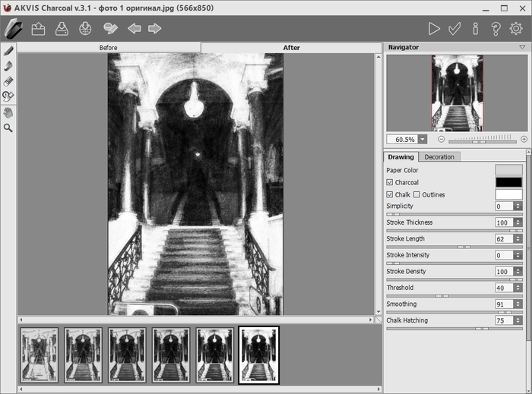Viewport: 532px width, 394px height.
Task: Select the first timeline shot thumbnail
Action: 39,355
